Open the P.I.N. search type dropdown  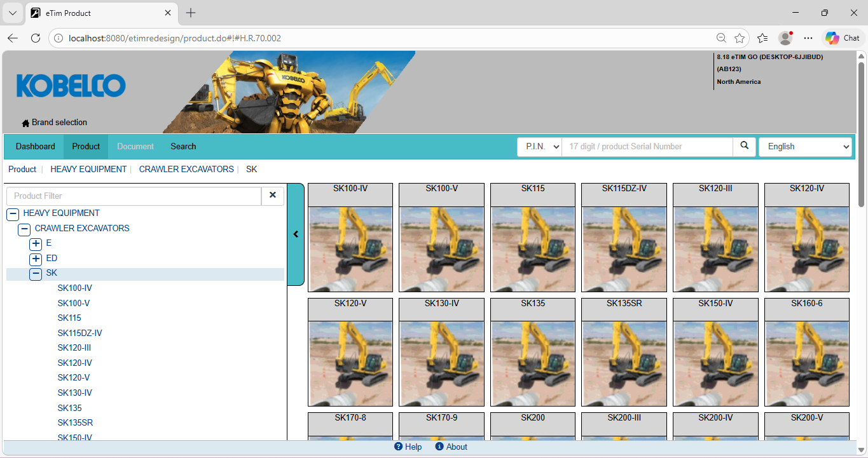539,147
